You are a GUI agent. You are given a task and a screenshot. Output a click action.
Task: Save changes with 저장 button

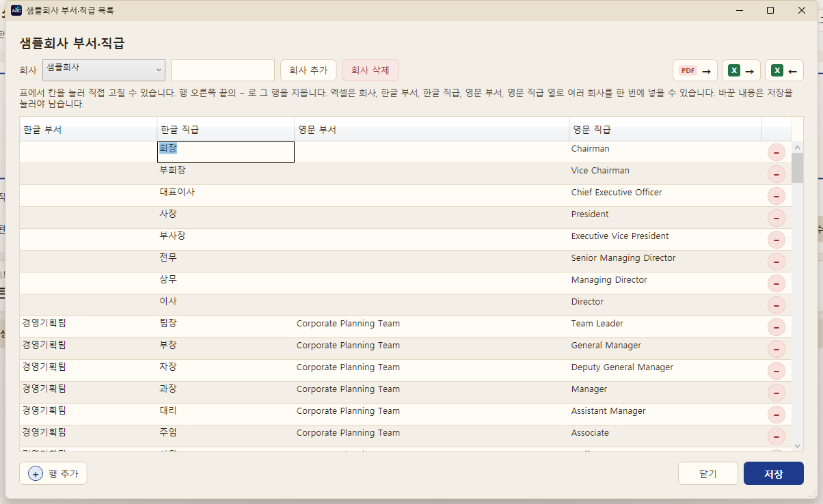click(x=774, y=473)
